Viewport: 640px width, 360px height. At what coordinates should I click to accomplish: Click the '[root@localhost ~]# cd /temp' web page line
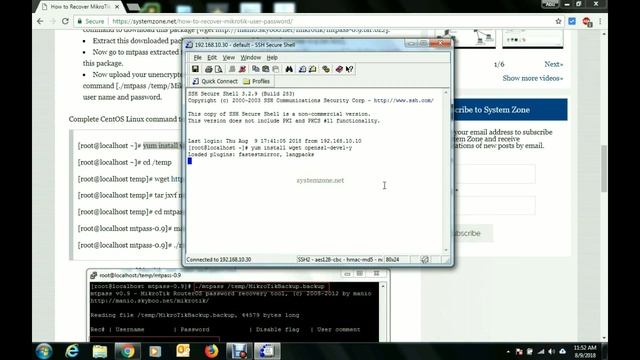click(125, 162)
